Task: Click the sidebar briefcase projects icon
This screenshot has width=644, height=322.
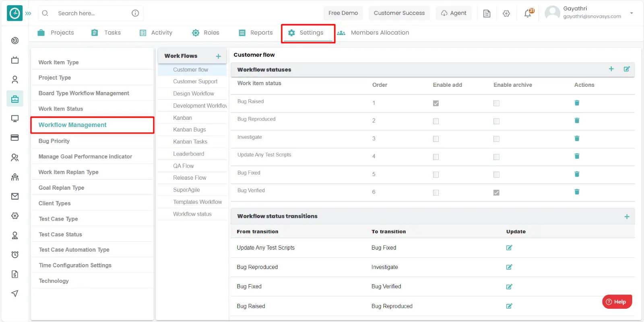Action: (x=15, y=99)
